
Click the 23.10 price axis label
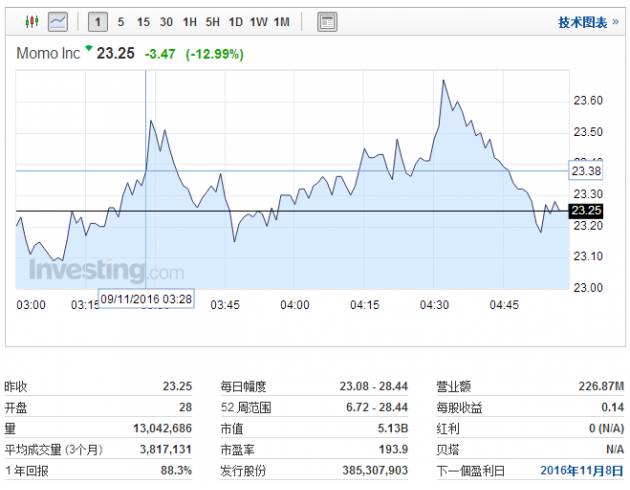click(588, 256)
